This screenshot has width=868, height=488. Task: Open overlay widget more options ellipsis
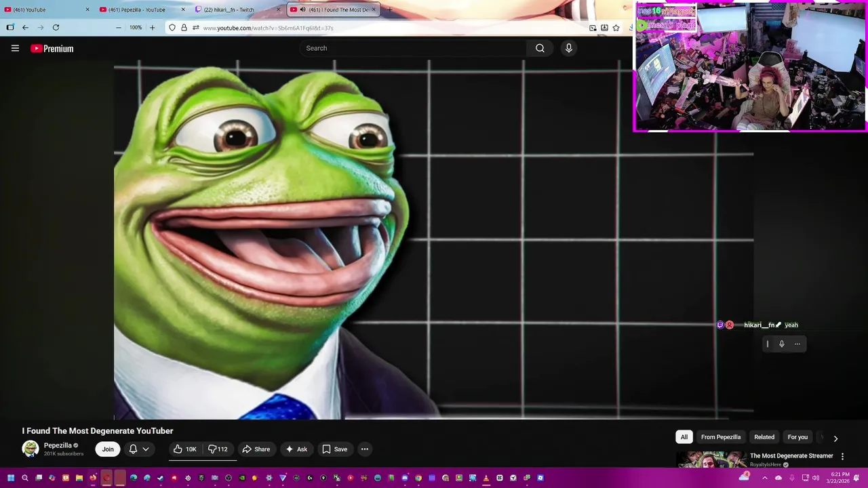[x=797, y=344]
